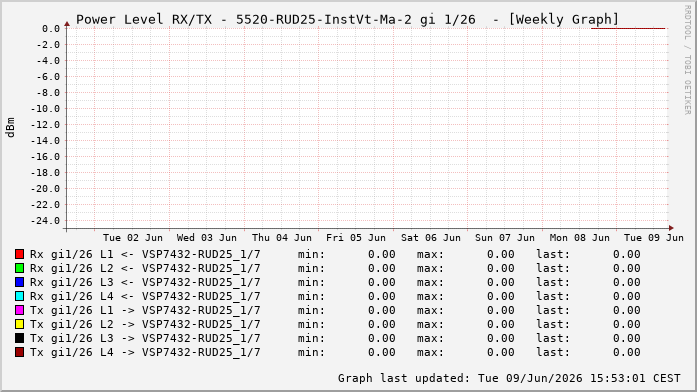Click the Rx gi1/26 L1 legend text
This screenshot has width=697, height=392.
pos(145,255)
